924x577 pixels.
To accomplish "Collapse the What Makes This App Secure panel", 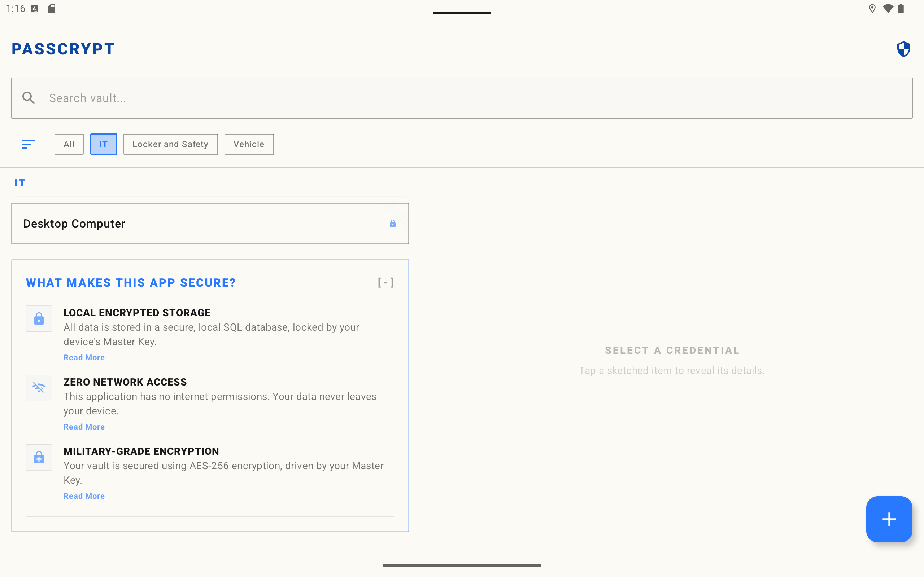I will [385, 283].
